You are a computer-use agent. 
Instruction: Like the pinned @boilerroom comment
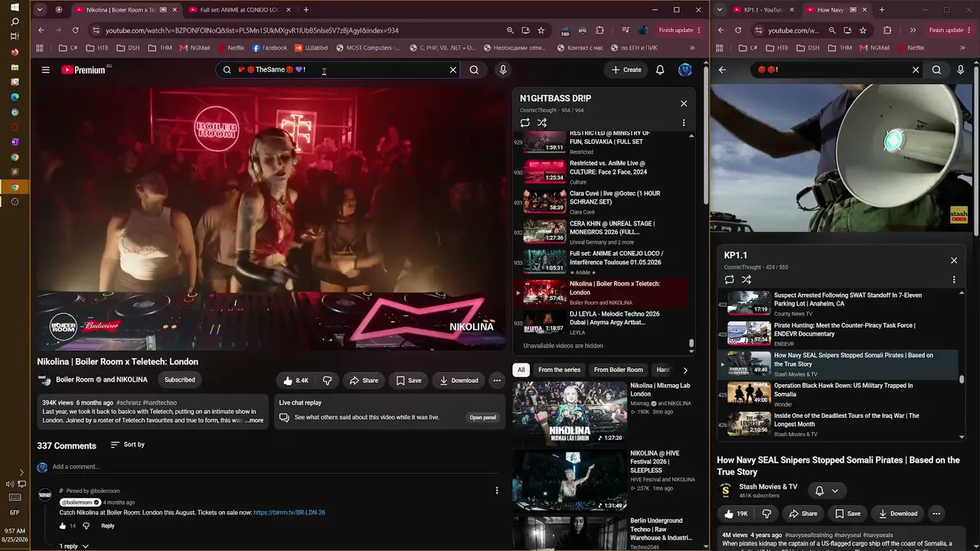coord(63,527)
